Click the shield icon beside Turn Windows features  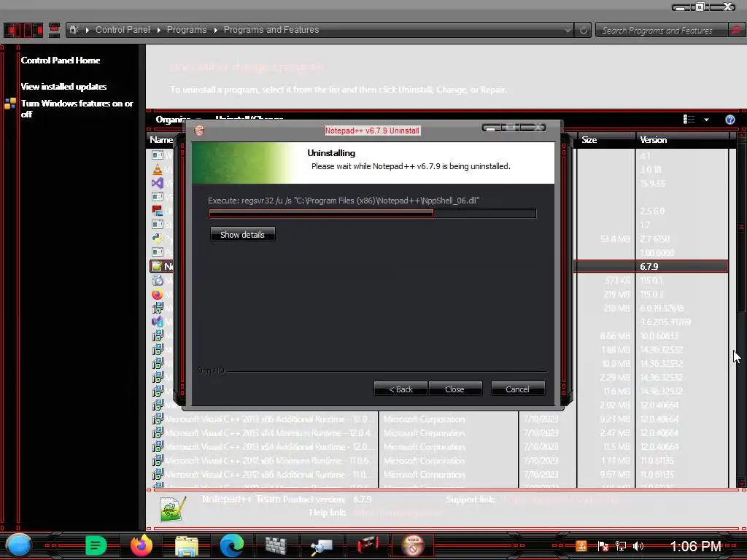pos(10,104)
